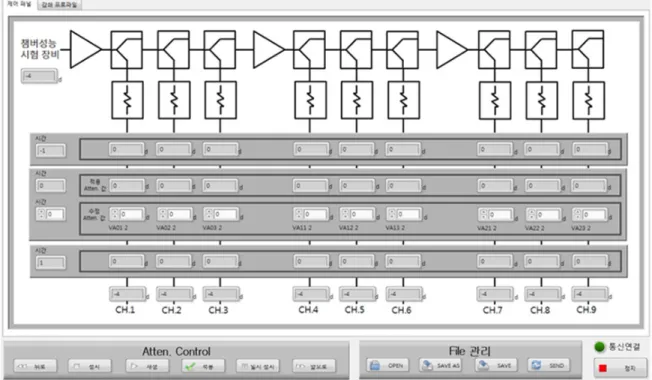Click the green checkmark apply button
The image size is (652, 380).
[x=203, y=366]
